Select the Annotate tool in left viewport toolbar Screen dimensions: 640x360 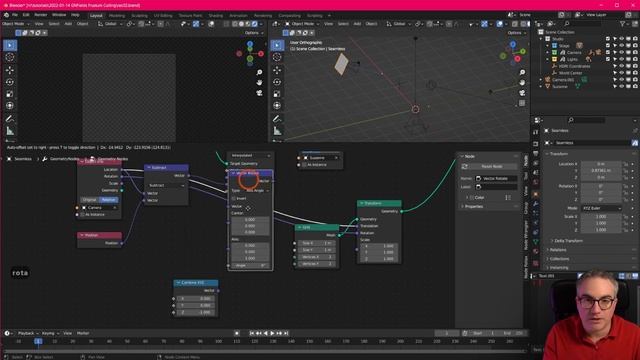click(x=10, y=119)
